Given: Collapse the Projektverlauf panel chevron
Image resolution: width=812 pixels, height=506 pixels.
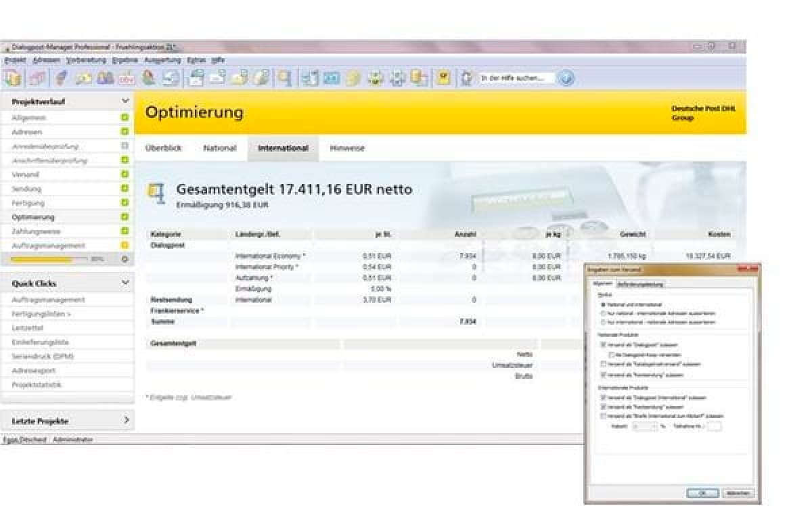Looking at the screenshot, I should click(125, 101).
